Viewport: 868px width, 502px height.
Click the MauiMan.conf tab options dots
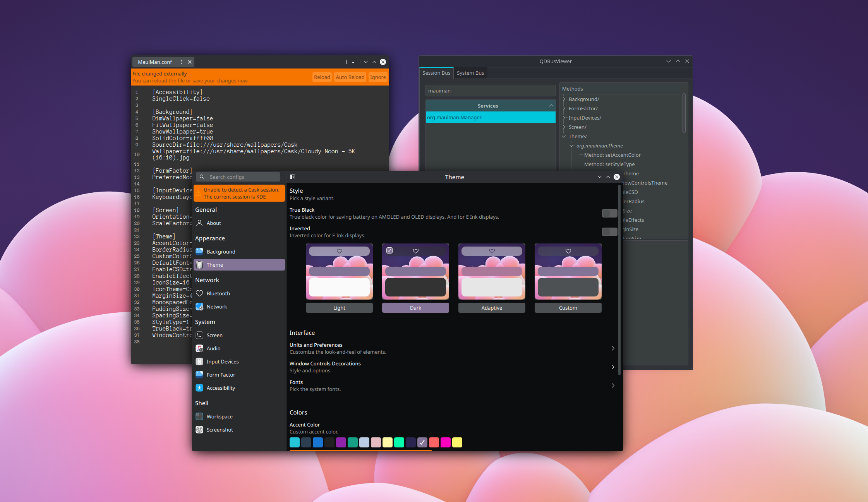click(x=181, y=62)
